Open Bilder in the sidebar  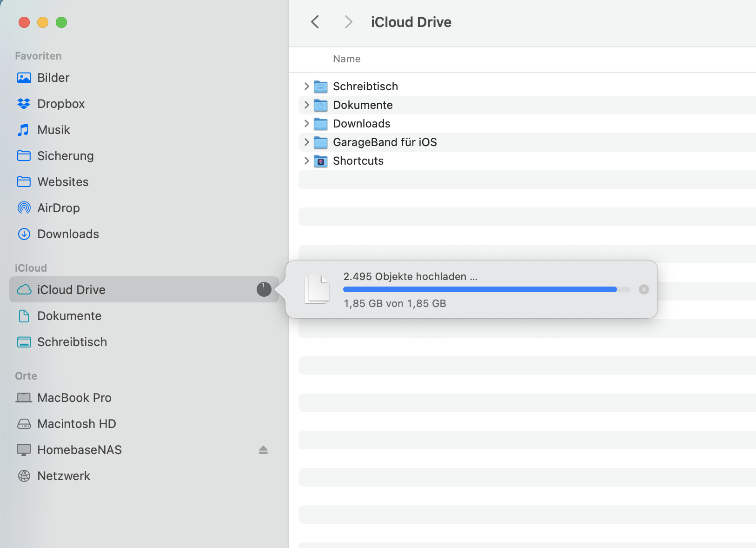point(53,78)
